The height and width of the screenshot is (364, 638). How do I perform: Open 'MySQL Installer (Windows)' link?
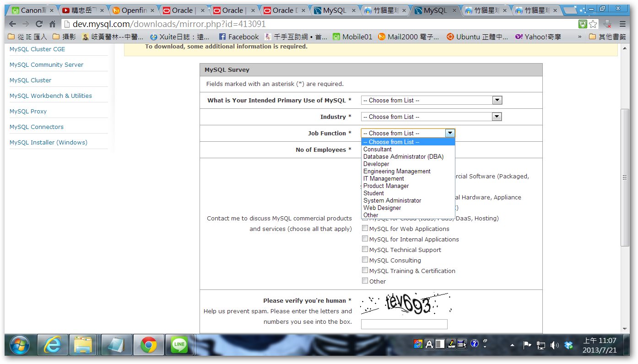[49, 142]
